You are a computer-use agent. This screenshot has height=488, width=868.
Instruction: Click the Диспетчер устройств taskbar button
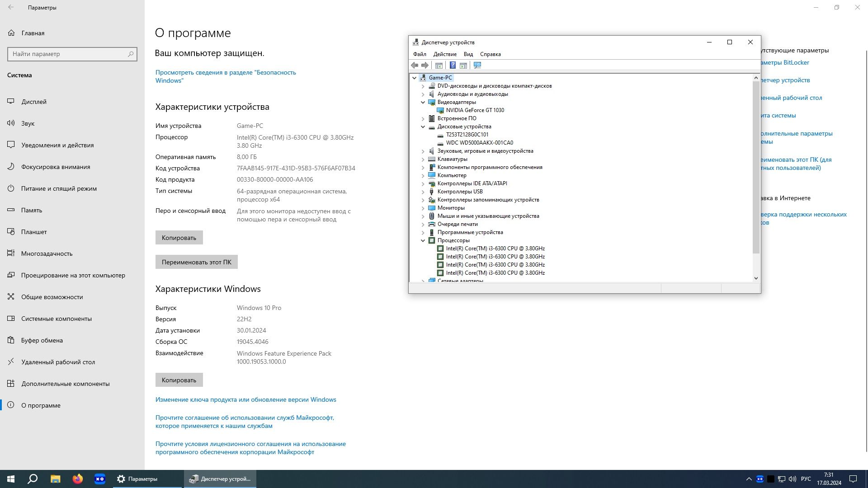tap(220, 479)
